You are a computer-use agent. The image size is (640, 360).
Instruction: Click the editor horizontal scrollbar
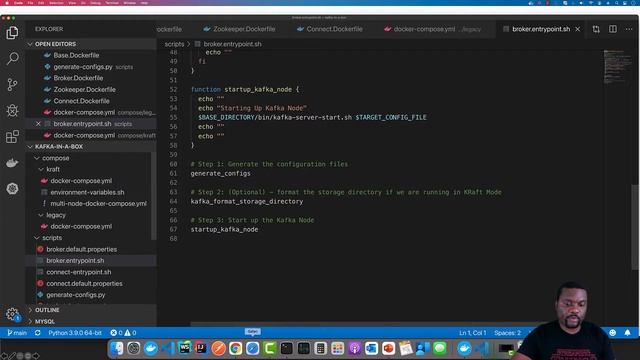coord(363,324)
